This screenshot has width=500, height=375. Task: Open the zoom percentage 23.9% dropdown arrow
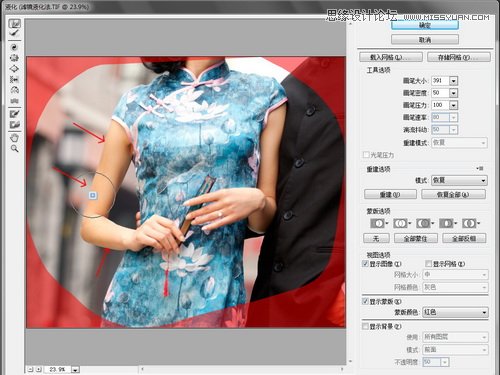pyautogui.click(x=76, y=370)
